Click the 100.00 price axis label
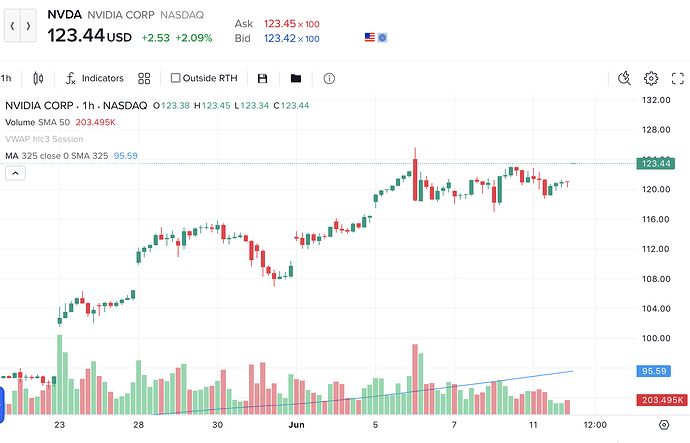Viewport: 690px width, 443px height. coord(656,338)
